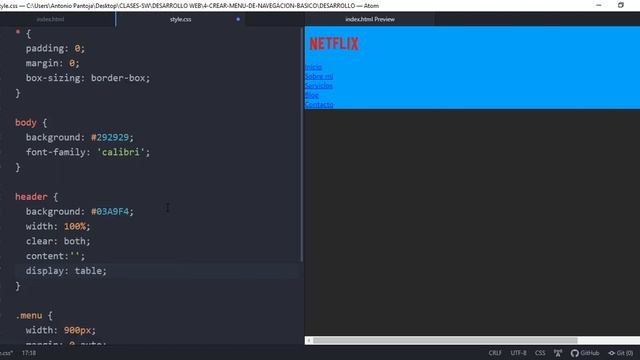Select the style.css tab
Viewport: 640px width, 360px height.
[x=180, y=19]
